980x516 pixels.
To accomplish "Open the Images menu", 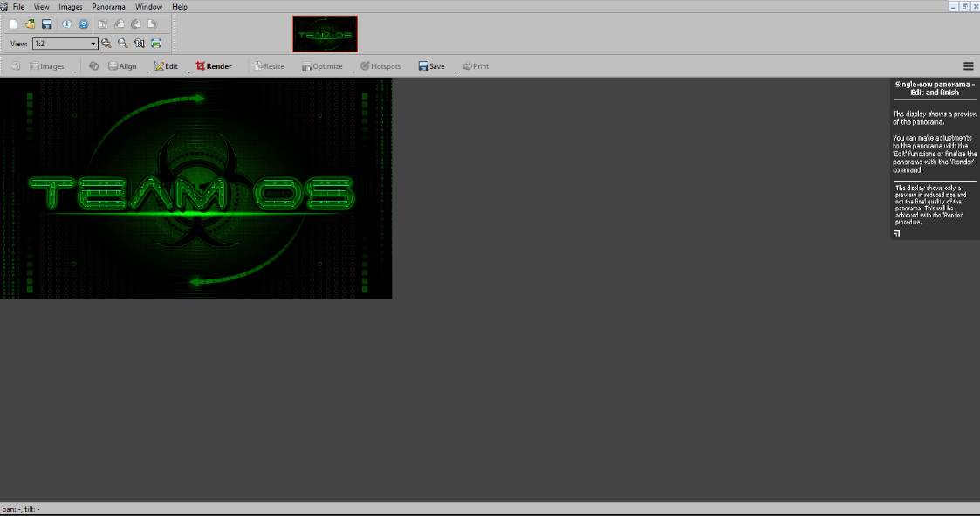I will point(71,7).
